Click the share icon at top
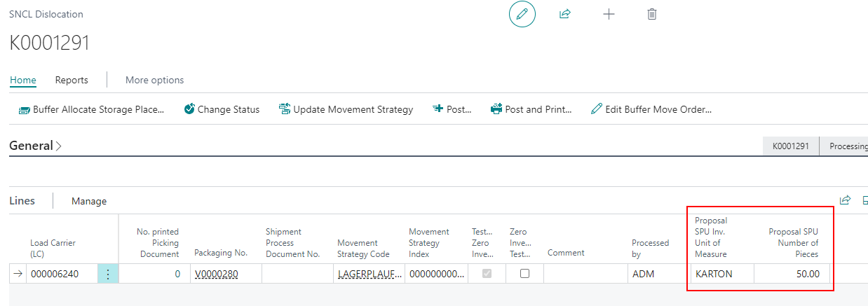 (564, 14)
